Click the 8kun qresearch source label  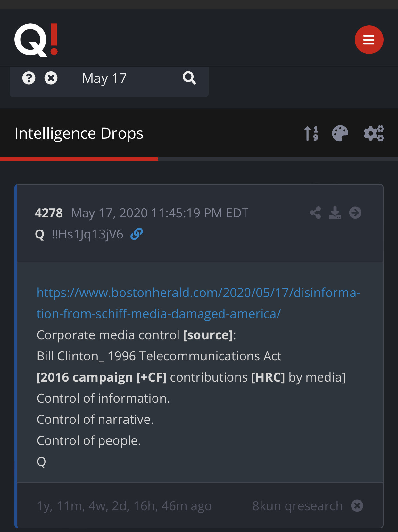(297, 506)
